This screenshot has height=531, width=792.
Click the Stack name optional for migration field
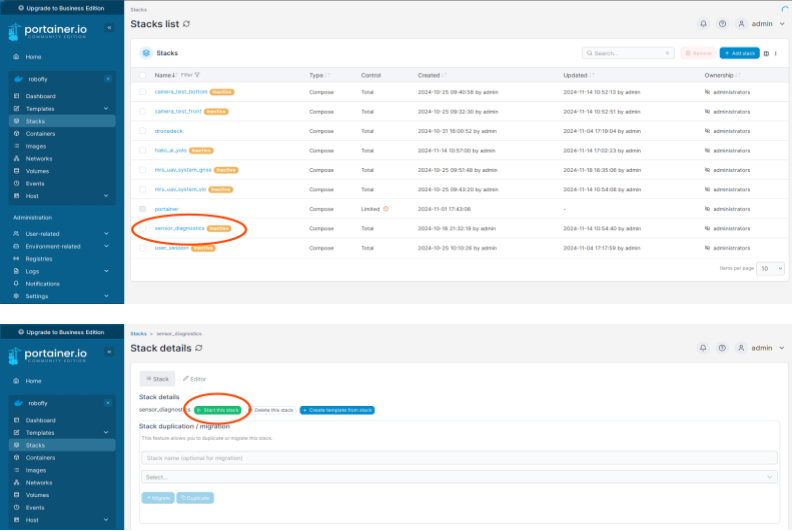tap(459, 458)
